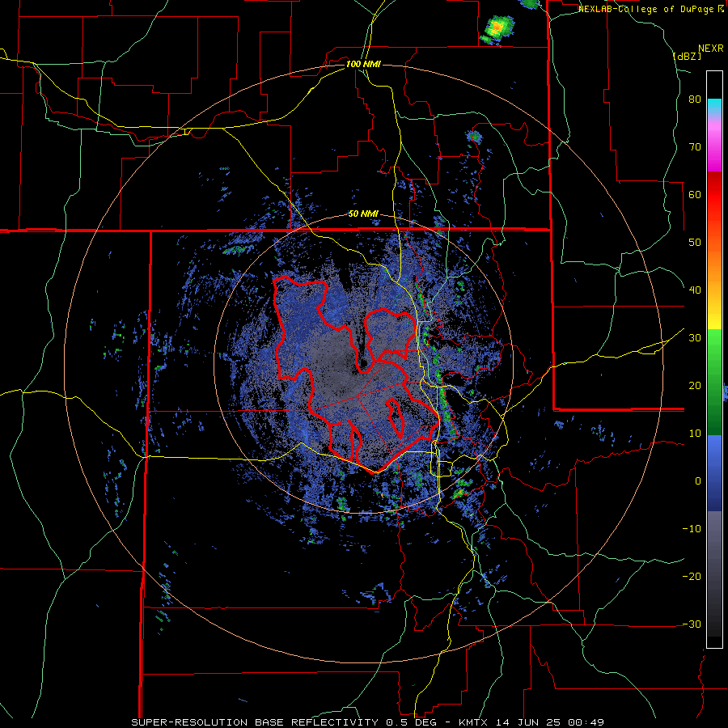Click the "100 NMI" range ring label
Image resolution: width=728 pixels, height=728 pixels.
(363, 64)
